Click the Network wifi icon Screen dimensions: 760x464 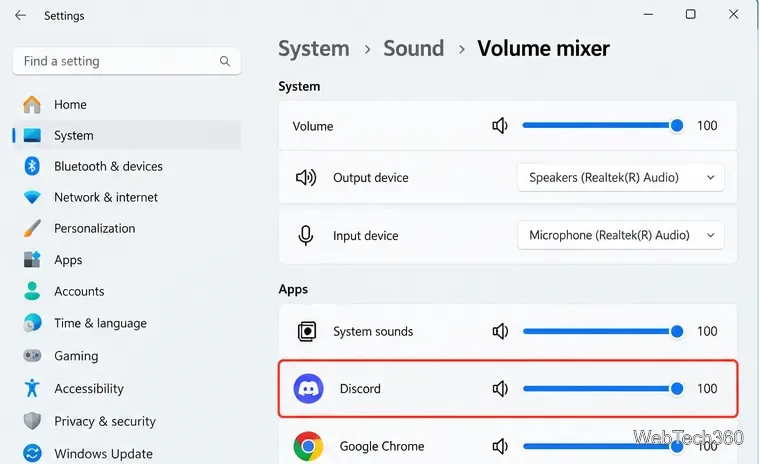pos(32,197)
